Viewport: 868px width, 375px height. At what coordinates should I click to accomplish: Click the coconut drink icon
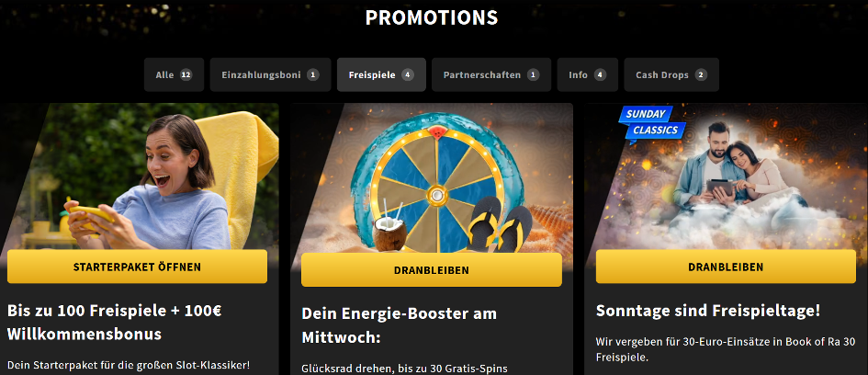click(389, 228)
